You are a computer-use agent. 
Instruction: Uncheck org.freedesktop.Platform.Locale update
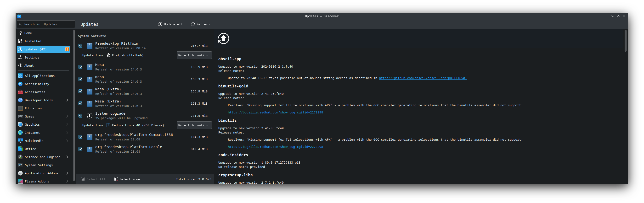click(80, 149)
